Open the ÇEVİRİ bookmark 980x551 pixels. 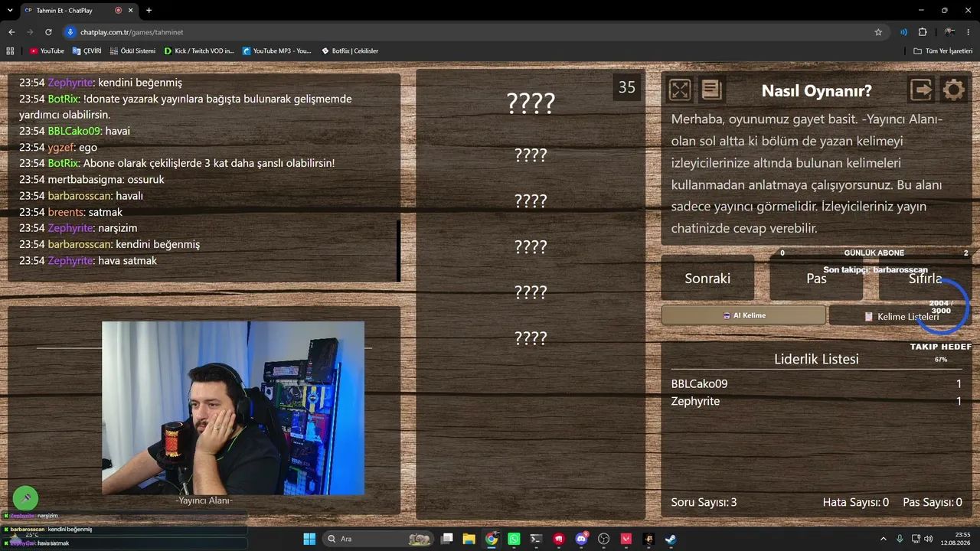(87, 51)
